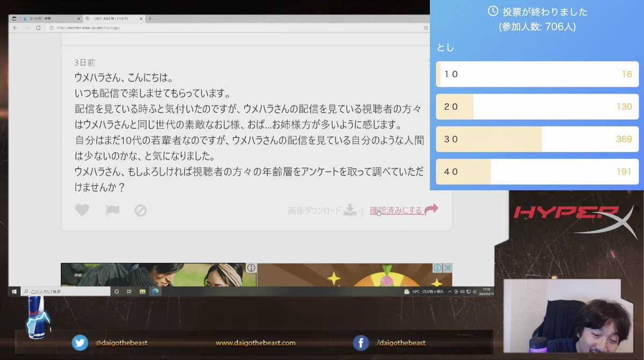Click the taskbar search field ここに入力して検索
Viewport: 644px width, 360px height.
(x=64, y=291)
